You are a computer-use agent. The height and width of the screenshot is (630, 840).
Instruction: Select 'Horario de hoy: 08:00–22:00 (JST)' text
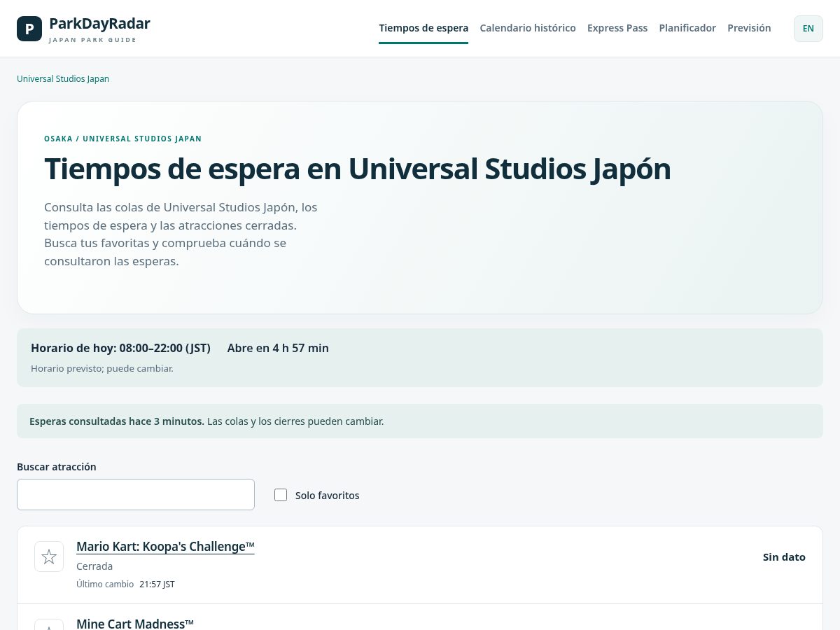[120, 348]
